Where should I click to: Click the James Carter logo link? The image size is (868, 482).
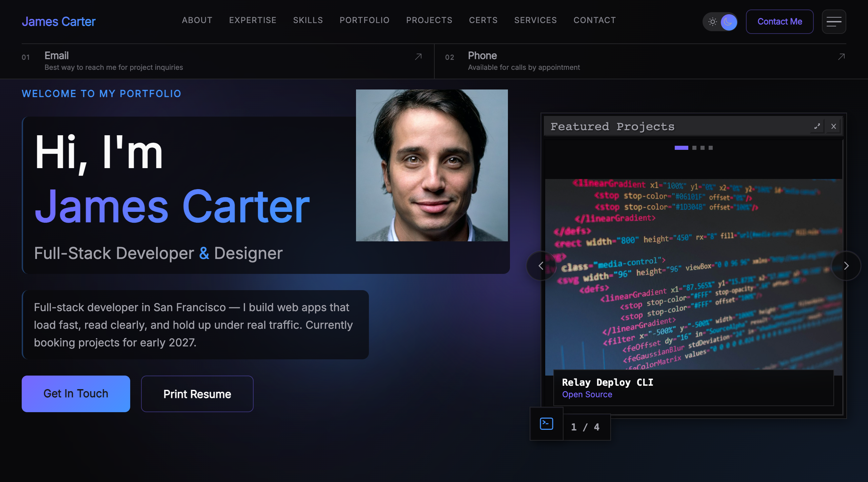[x=59, y=22]
